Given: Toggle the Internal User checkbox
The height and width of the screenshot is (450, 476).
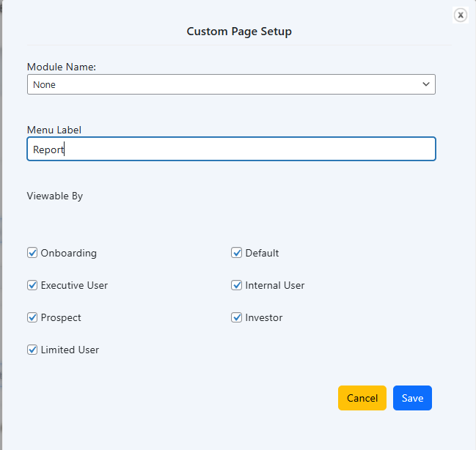Looking at the screenshot, I should [237, 285].
